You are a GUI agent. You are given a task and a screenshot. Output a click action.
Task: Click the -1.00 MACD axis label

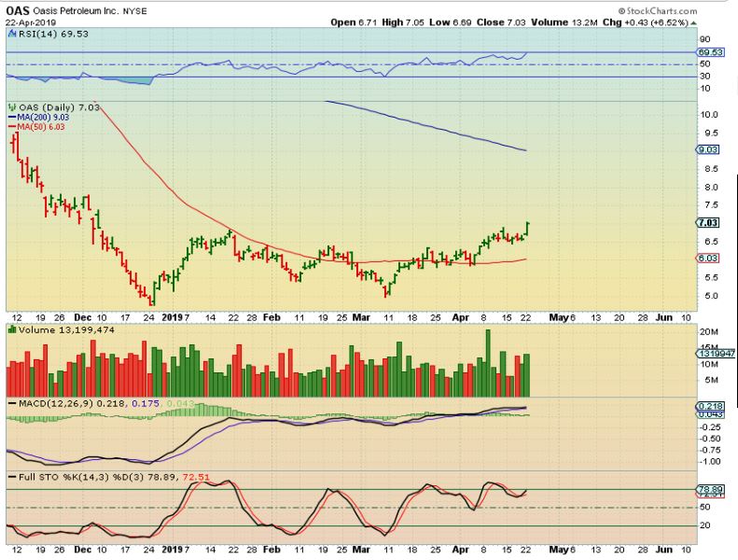coord(711,462)
